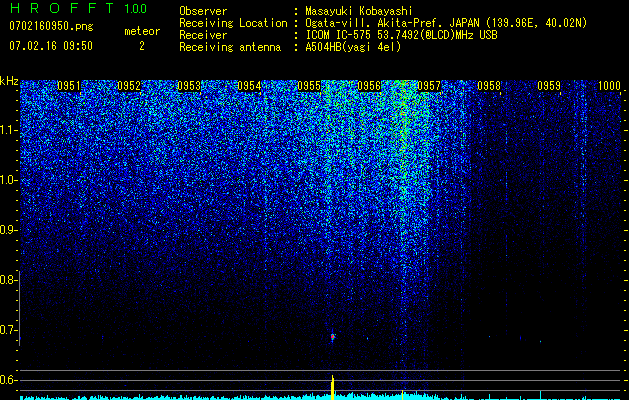Click the 0.9 kHz frequency label
This screenshot has height=400, width=629.
pyautogui.click(x=7, y=230)
